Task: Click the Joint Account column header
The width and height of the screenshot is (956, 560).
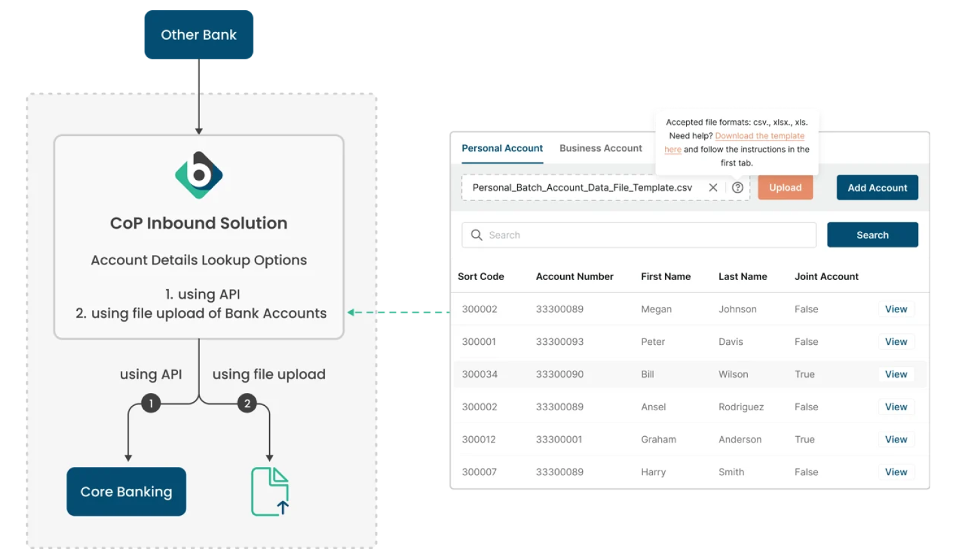Action: (x=826, y=277)
